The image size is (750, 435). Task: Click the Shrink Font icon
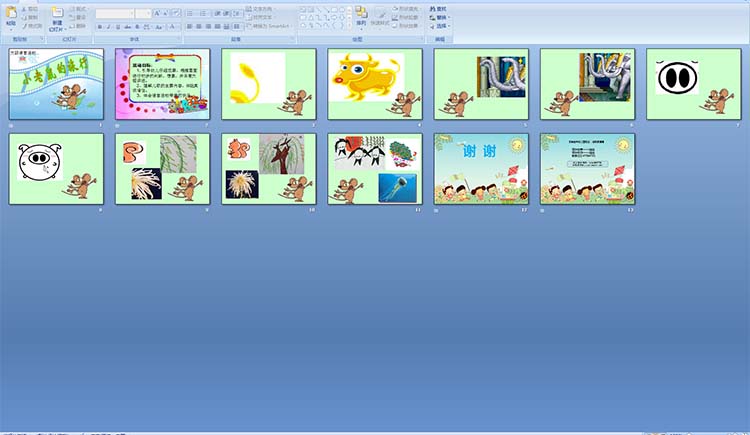165,13
